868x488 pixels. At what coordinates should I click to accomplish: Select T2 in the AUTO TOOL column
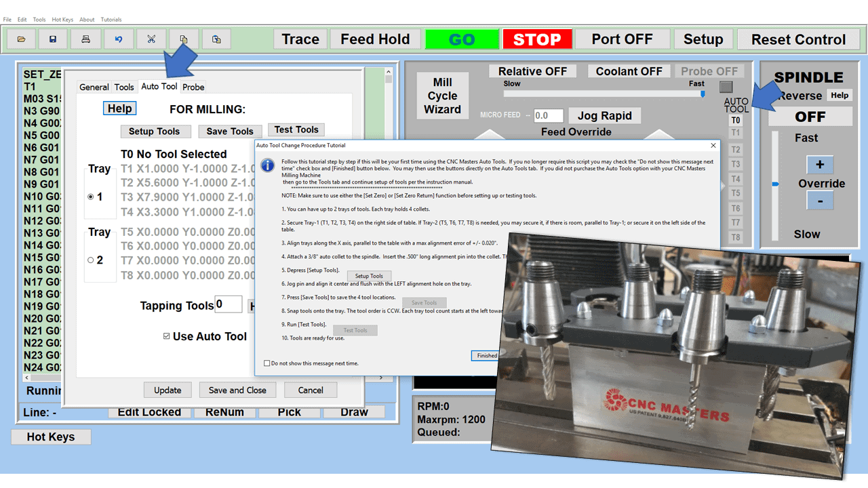(x=736, y=150)
